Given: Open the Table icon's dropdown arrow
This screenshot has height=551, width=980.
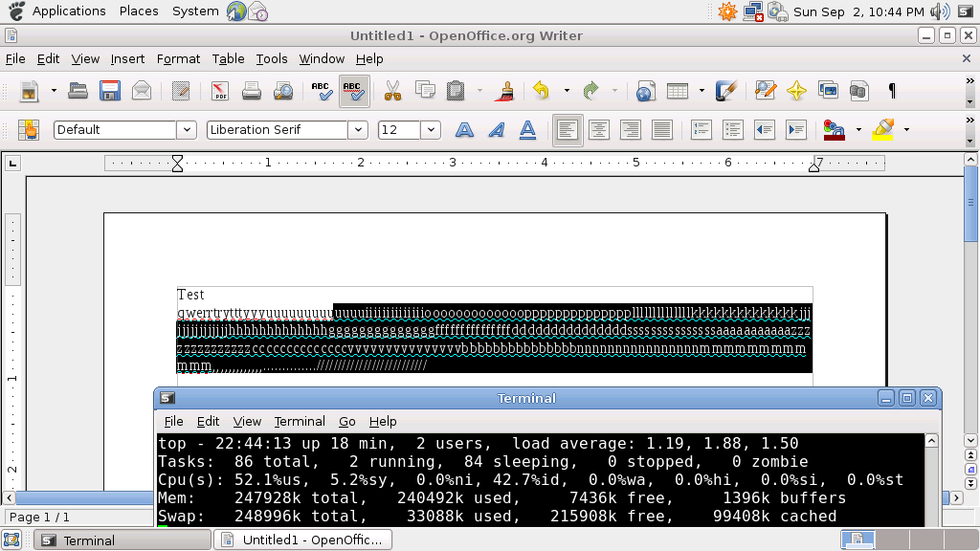Looking at the screenshot, I should pos(702,91).
